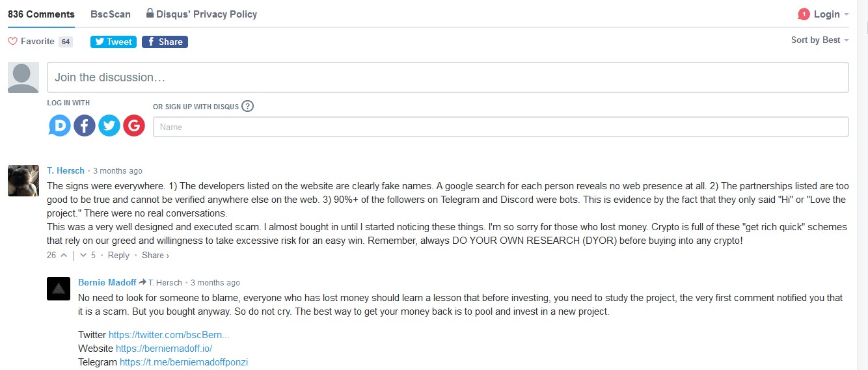Image resolution: width=868 pixels, height=370 pixels.
Task: Reply to T. Hersch's comment
Action: point(118,256)
